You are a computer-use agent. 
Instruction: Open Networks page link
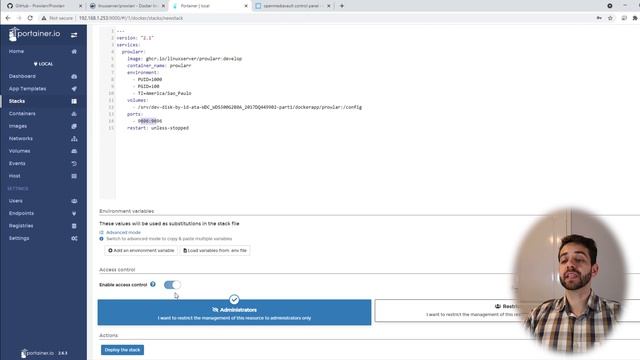(20, 138)
